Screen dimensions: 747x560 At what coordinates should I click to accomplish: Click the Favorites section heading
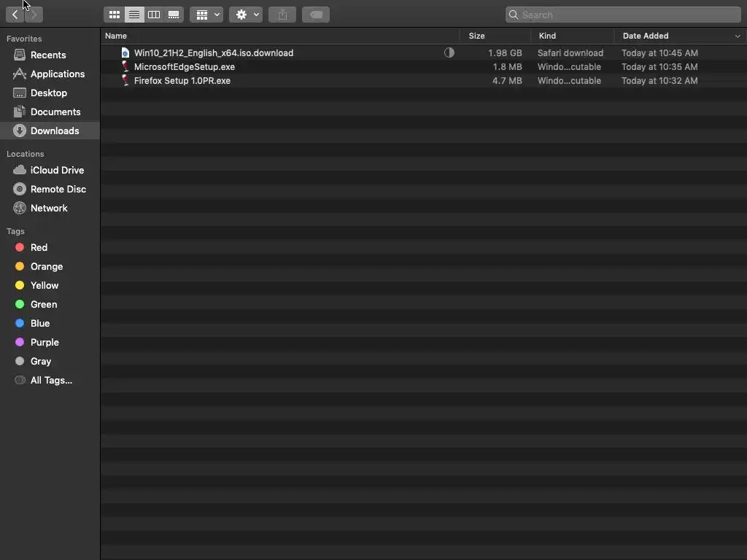[x=24, y=39]
